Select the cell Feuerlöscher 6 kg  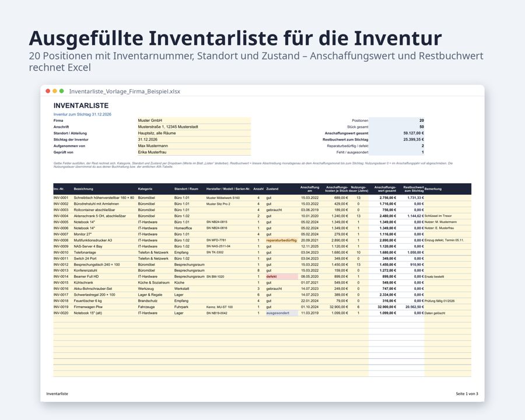coord(87,301)
